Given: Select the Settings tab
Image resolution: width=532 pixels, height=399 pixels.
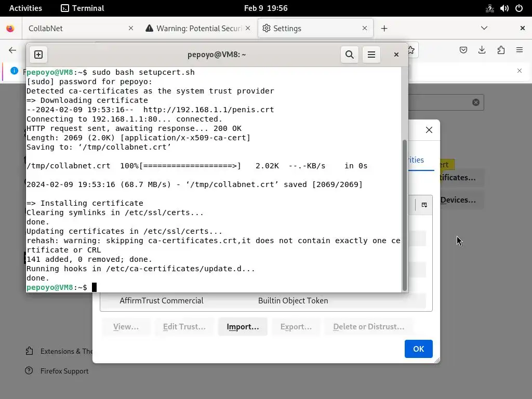Looking at the screenshot, I should coord(316,29).
